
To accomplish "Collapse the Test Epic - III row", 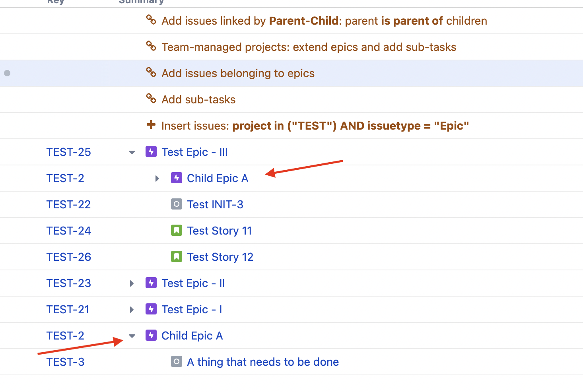I will click(132, 152).
